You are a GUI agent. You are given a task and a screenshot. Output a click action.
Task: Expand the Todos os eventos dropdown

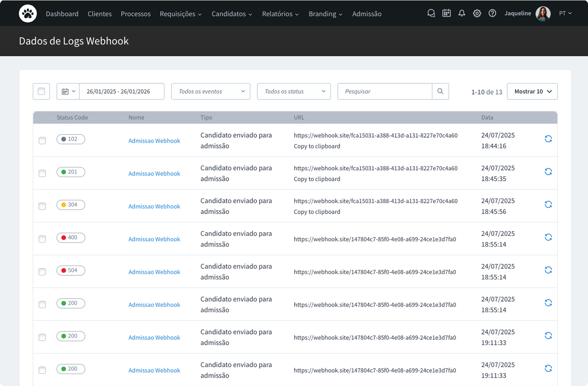pos(211,92)
